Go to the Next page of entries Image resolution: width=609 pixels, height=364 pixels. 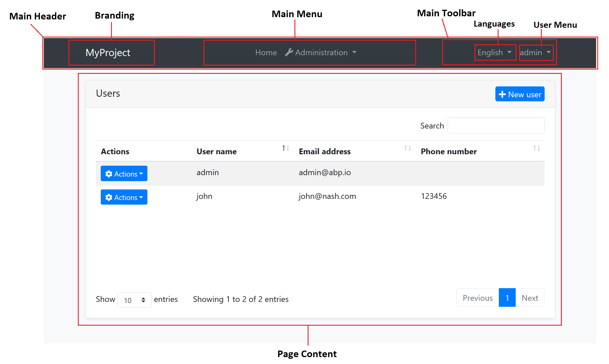point(530,298)
